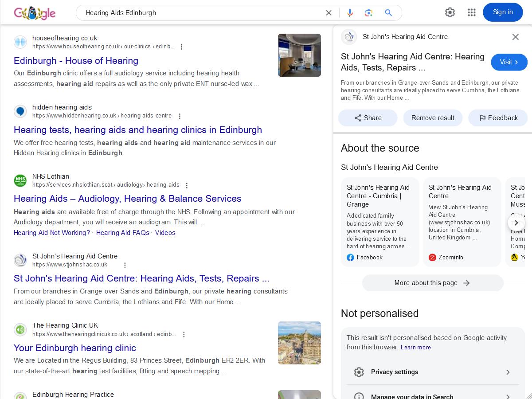The image size is (532, 399).
Task: Click the About the source heading
Action: [380, 148]
